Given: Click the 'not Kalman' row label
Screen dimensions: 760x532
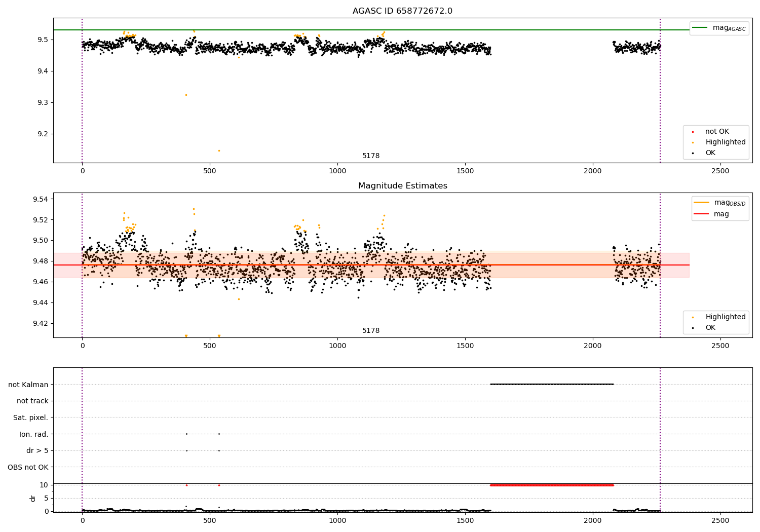Looking at the screenshot, I should click(28, 385).
